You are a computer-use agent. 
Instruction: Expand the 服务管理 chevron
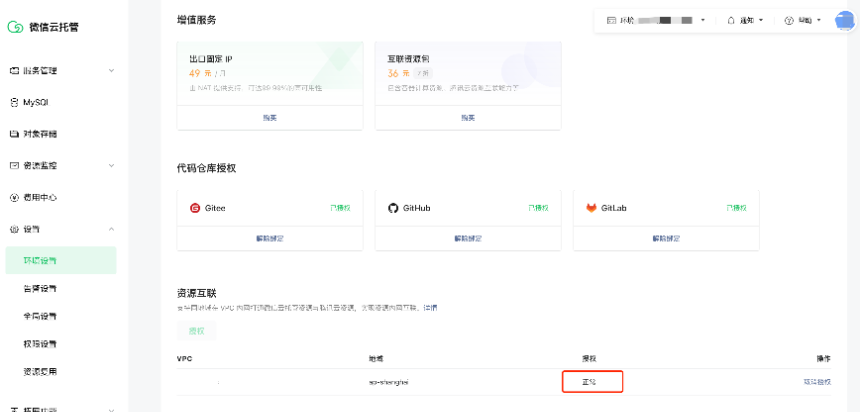pyautogui.click(x=111, y=71)
